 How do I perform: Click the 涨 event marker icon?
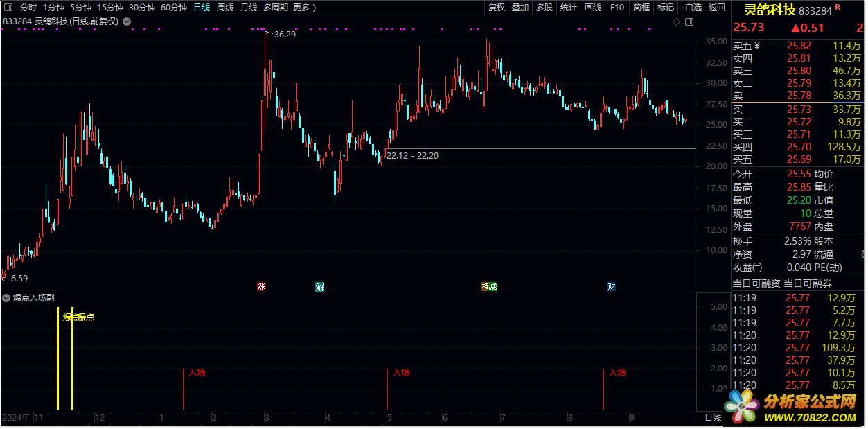tap(261, 286)
